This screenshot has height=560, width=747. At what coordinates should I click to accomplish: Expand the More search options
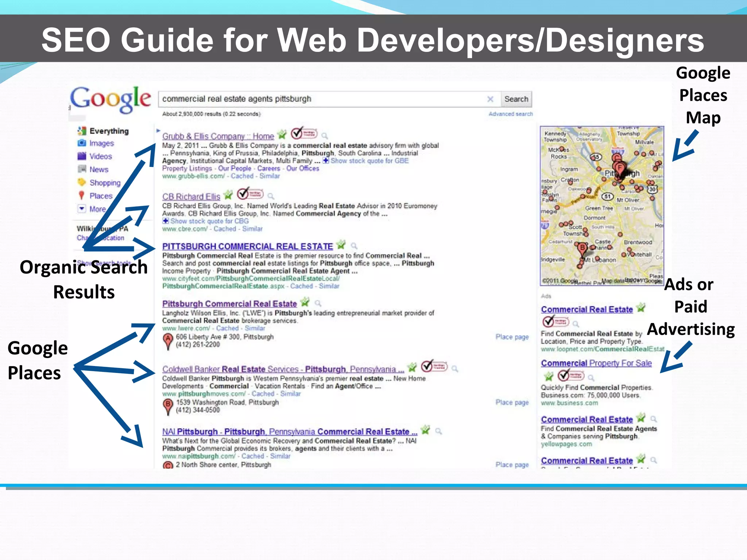click(x=97, y=209)
